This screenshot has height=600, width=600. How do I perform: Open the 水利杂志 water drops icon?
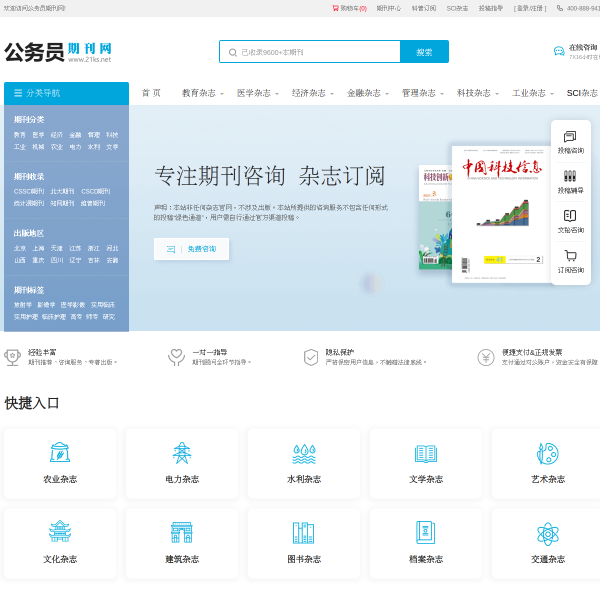(x=304, y=454)
